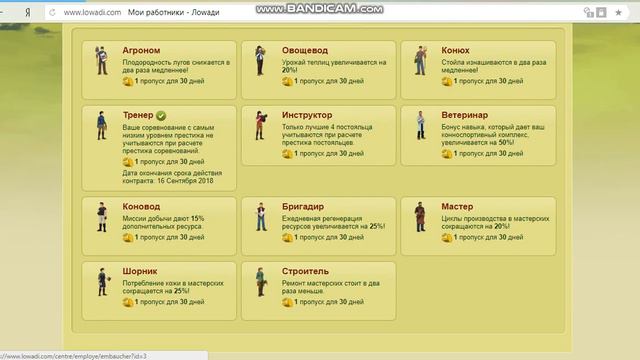Open the Ветеринар hire link
Viewport: 640px width, 360px height.
pos(464,115)
